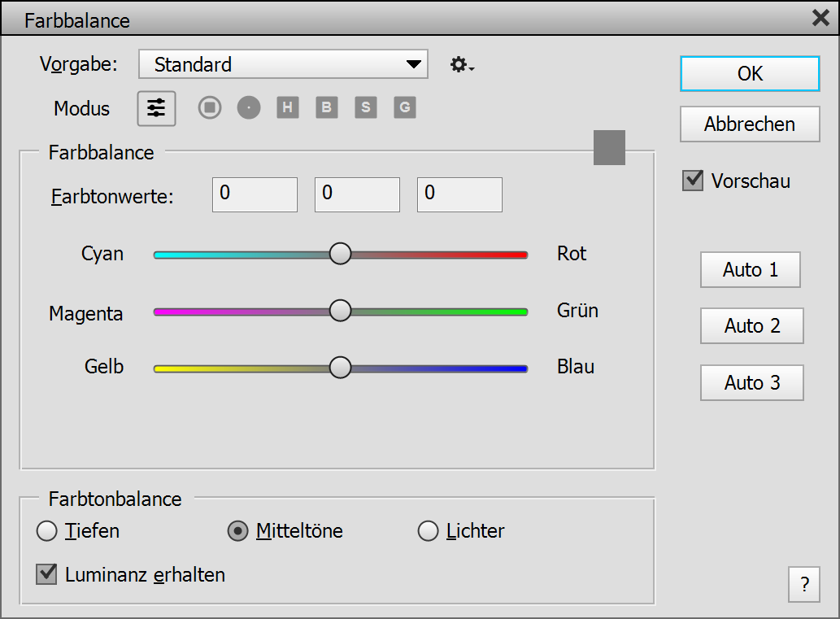Image resolution: width=840 pixels, height=619 pixels.
Task: Click the circled square mode icon
Action: point(210,107)
